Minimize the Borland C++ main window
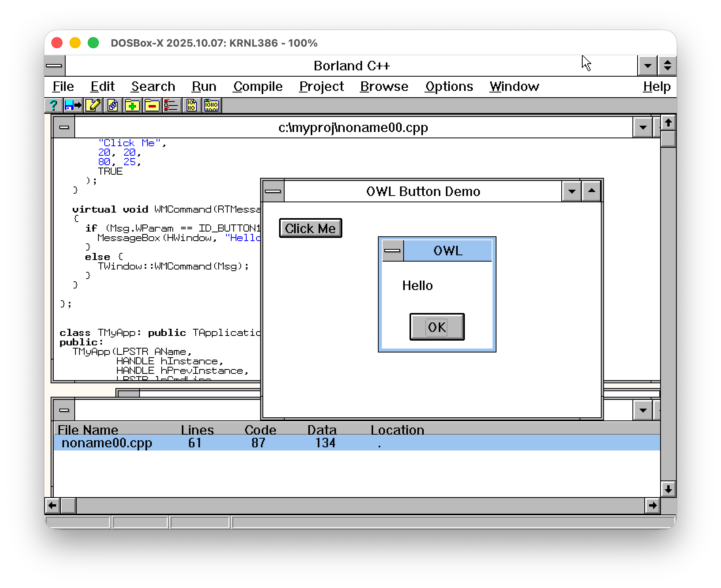 pos(647,66)
